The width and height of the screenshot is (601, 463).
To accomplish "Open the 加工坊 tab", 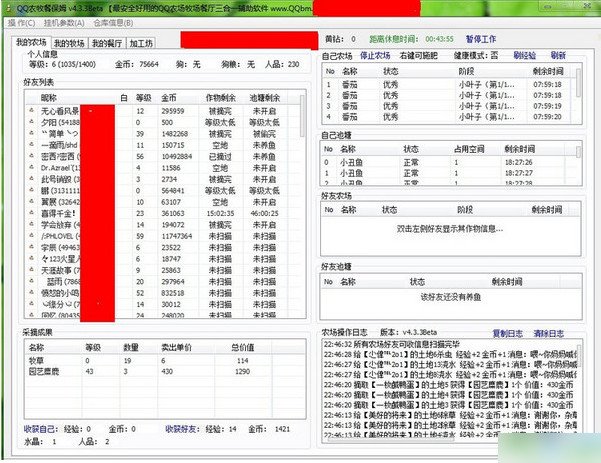I will [x=141, y=44].
